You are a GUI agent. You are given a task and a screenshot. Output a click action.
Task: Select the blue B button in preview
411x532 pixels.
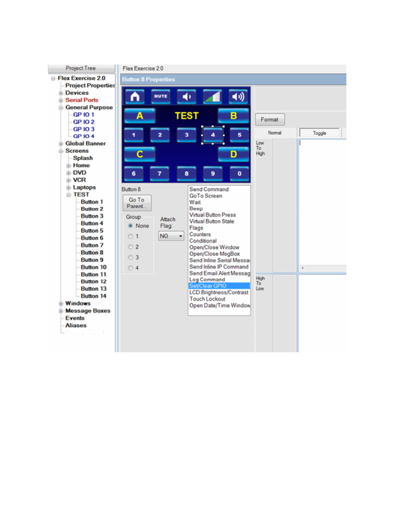pyautogui.click(x=234, y=116)
